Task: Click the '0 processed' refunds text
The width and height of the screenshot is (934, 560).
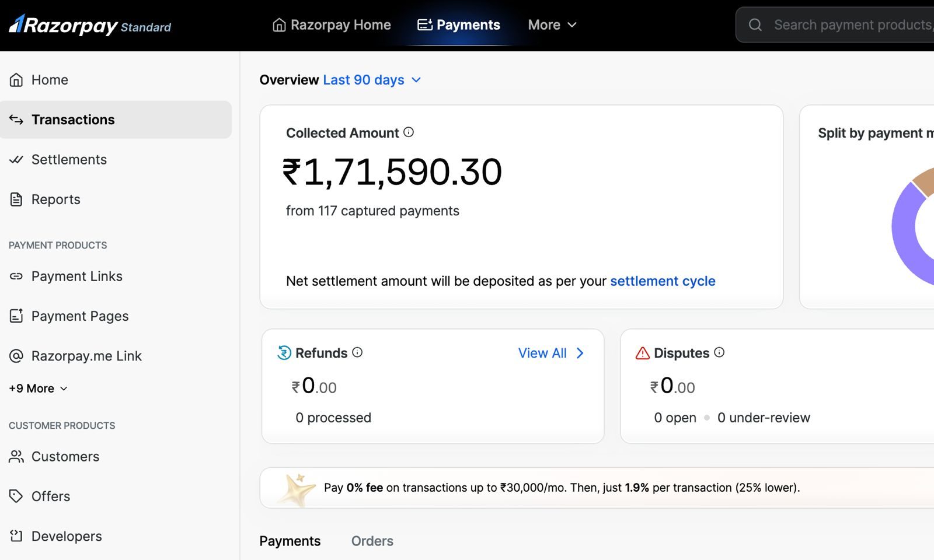Action: (x=333, y=418)
